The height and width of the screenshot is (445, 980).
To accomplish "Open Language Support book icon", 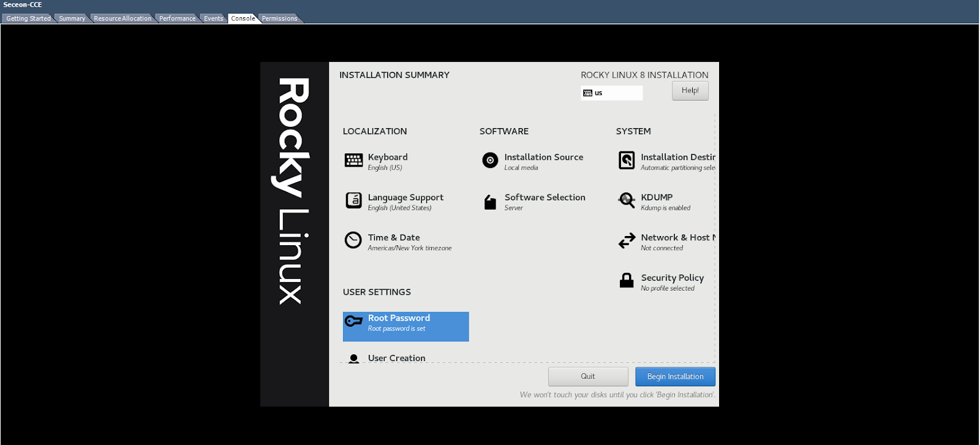I will tap(353, 200).
